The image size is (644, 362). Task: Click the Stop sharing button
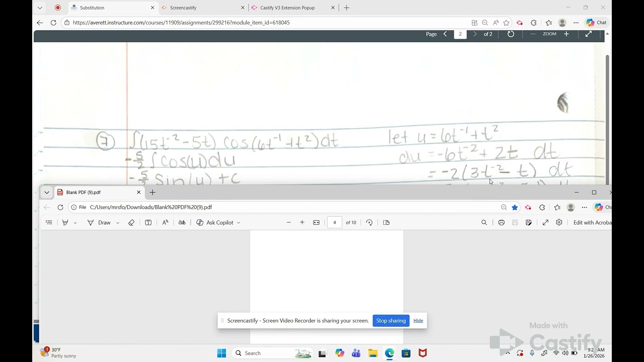391,321
